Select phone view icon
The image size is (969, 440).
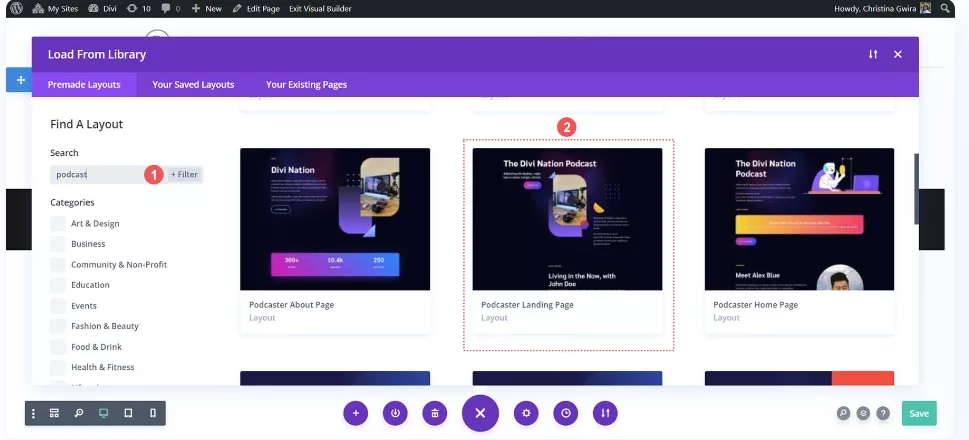pos(153,413)
